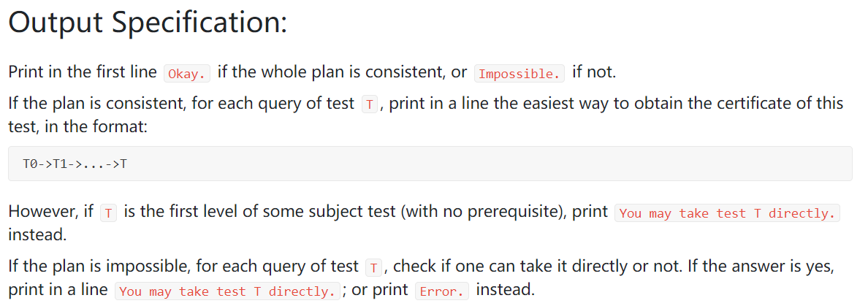Click the red "Impossible." code snippet
Image resolution: width=868 pixels, height=306 pixels.
[x=519, y=73]
